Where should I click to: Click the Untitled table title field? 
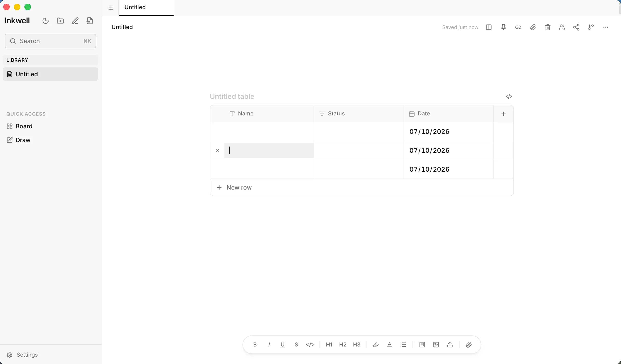coord(232,96)
